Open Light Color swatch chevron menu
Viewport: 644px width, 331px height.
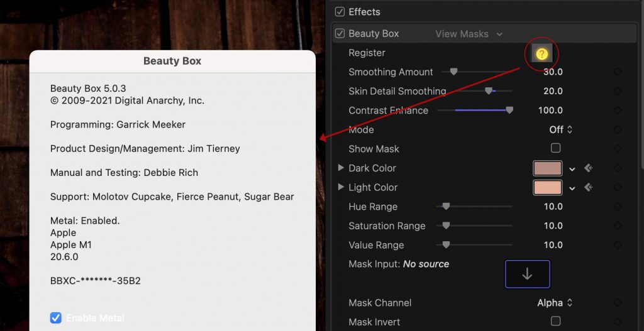pos(572,188)
